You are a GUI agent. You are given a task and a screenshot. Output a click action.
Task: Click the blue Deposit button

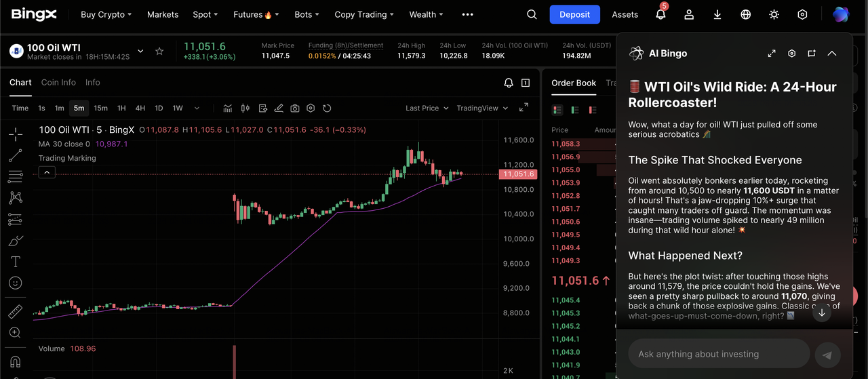point(574,14)
